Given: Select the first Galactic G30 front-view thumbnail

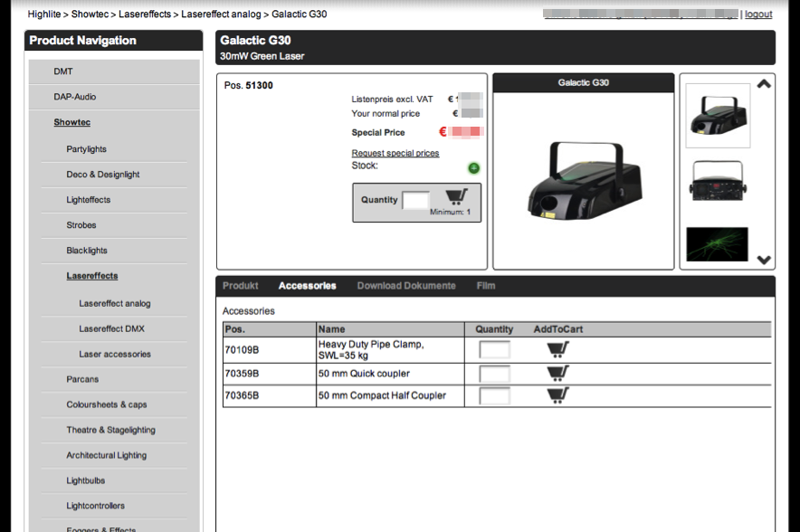Looking at the screenshot, I should pyautogui.click(x=718, y=116).
